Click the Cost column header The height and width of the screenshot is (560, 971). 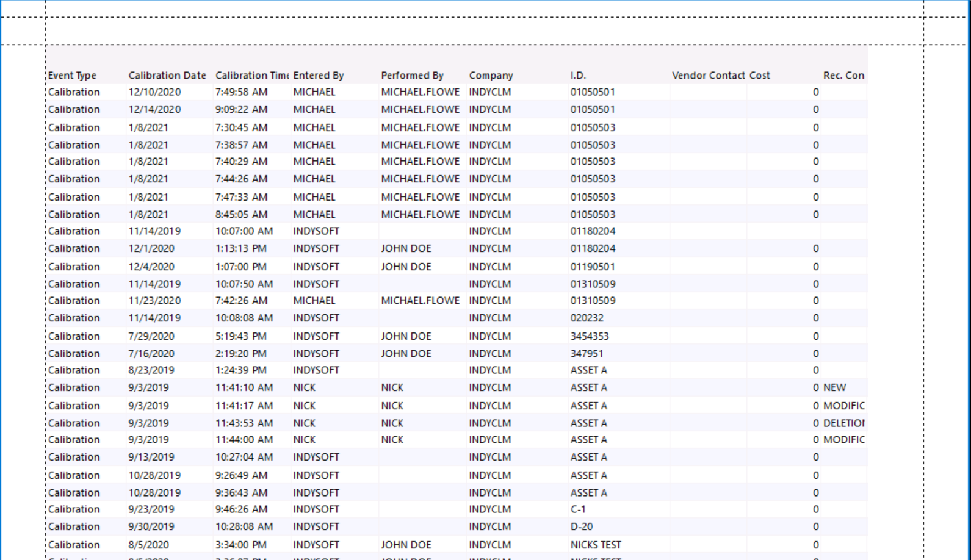(759, 76)
